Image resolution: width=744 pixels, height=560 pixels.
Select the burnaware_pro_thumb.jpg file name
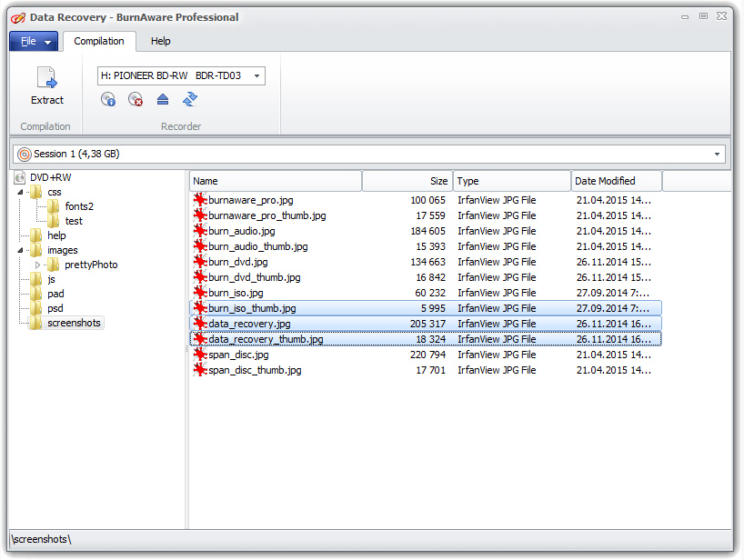click(x=267, y=215)
